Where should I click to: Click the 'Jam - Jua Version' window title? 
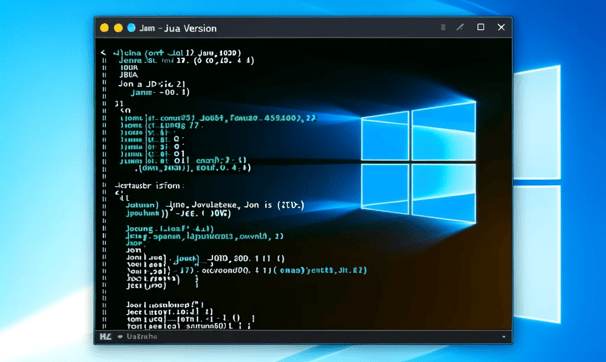tap(178, 28)
